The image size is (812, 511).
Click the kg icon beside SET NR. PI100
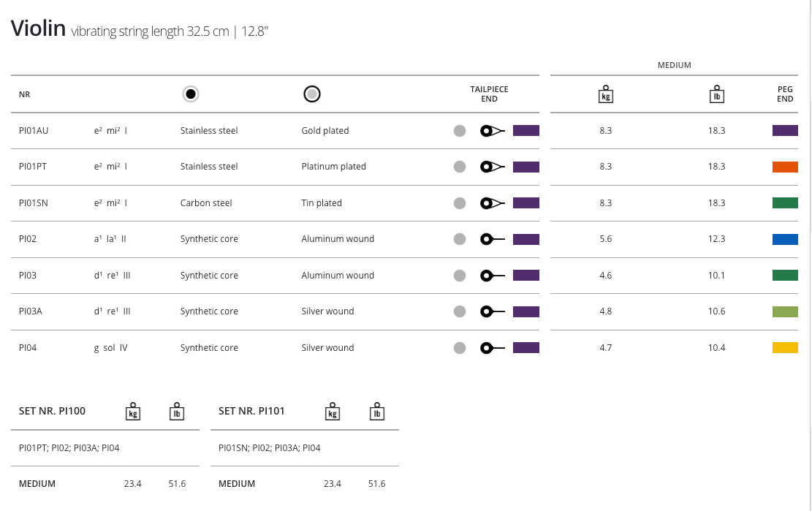[x=133, y=411]
